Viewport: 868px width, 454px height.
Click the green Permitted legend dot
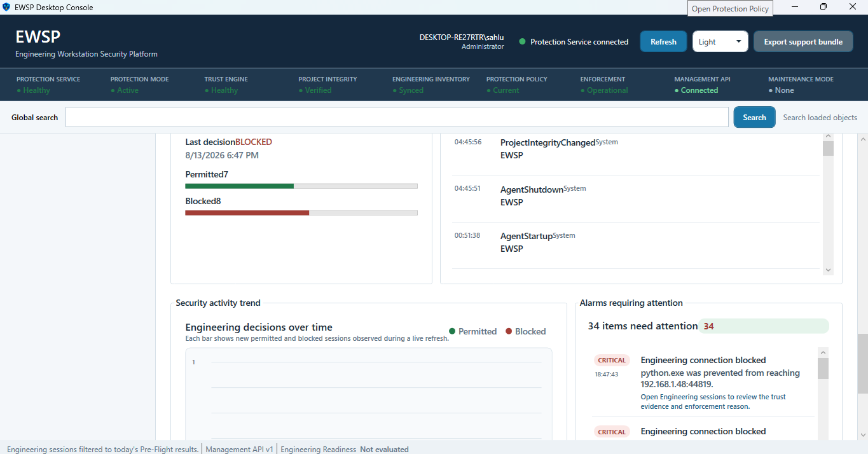[452, 331]
